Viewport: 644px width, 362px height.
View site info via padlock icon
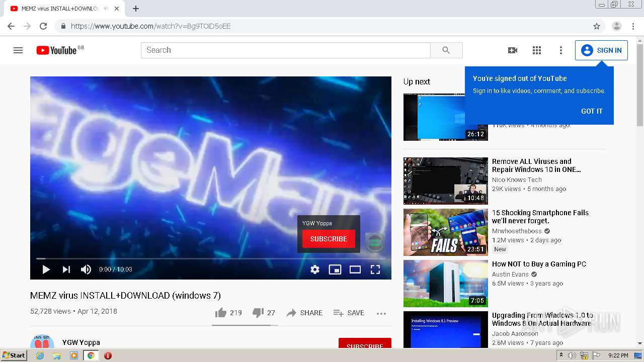click(x=63, y=26)
